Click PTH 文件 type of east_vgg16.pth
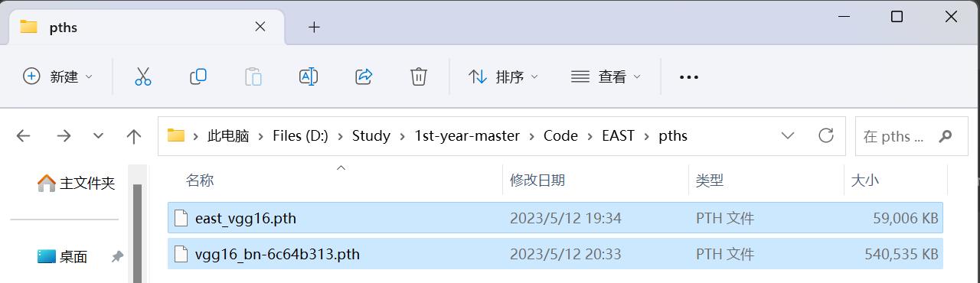The height and width of the screenshot is (283, 980). coord(725,219)
